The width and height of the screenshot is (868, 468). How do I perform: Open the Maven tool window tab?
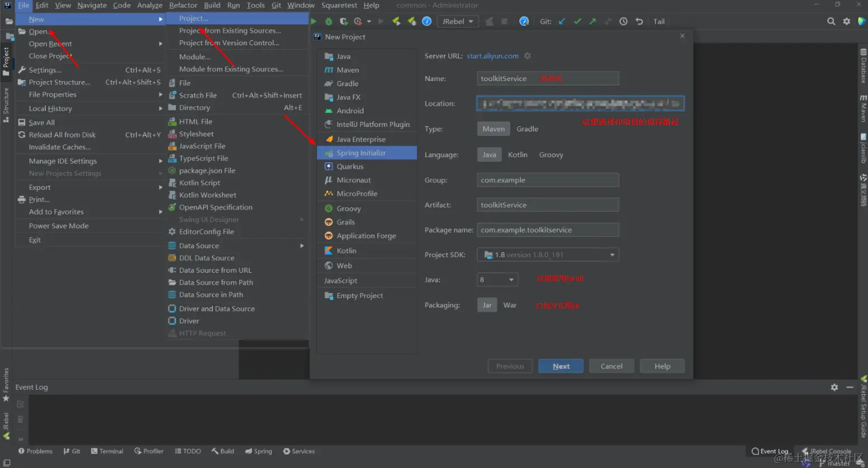(x=863, y=108)
